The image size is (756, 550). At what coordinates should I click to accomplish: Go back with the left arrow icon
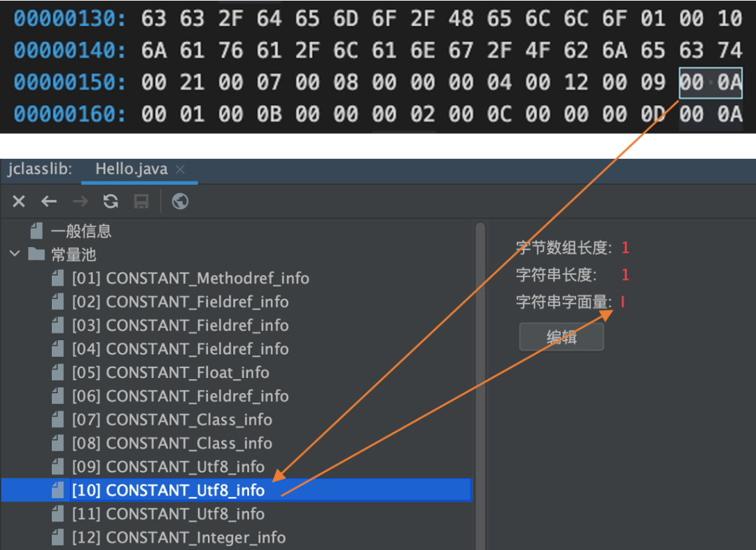coord(49,201)
